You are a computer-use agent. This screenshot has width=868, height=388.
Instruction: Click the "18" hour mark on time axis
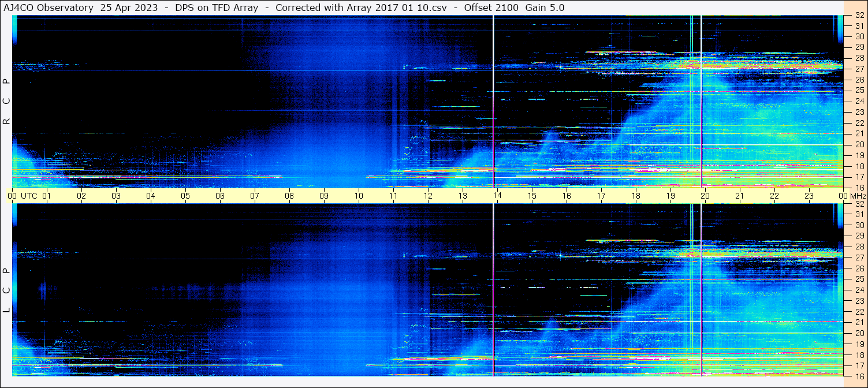coord(636,196)
